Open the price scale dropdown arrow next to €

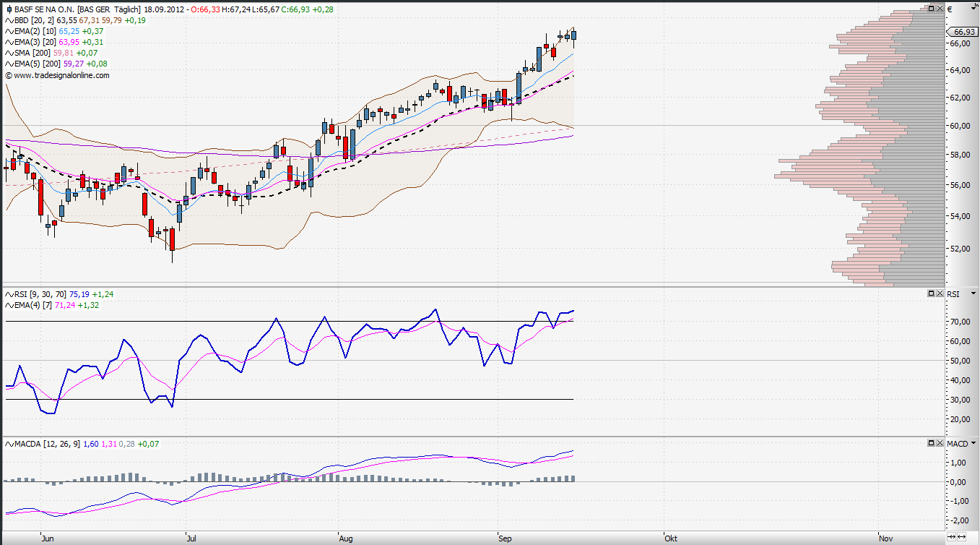[972, 9]
